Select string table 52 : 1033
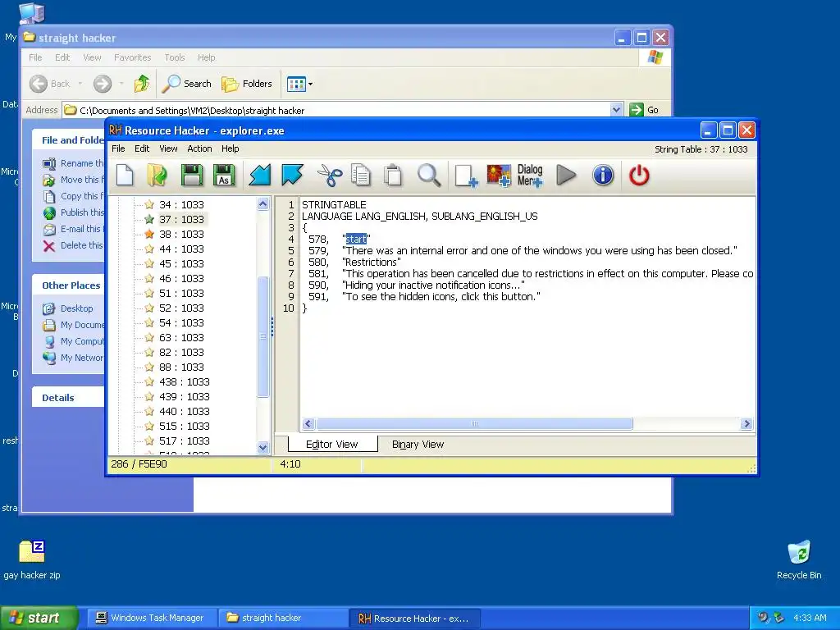 (x=181, y=308)
